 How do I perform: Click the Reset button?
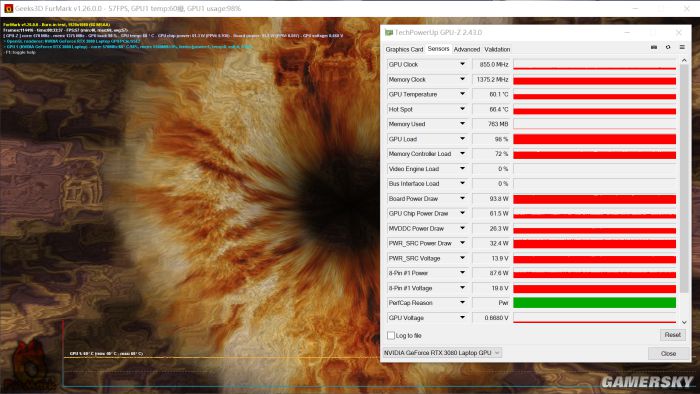(x=672, y=335)
